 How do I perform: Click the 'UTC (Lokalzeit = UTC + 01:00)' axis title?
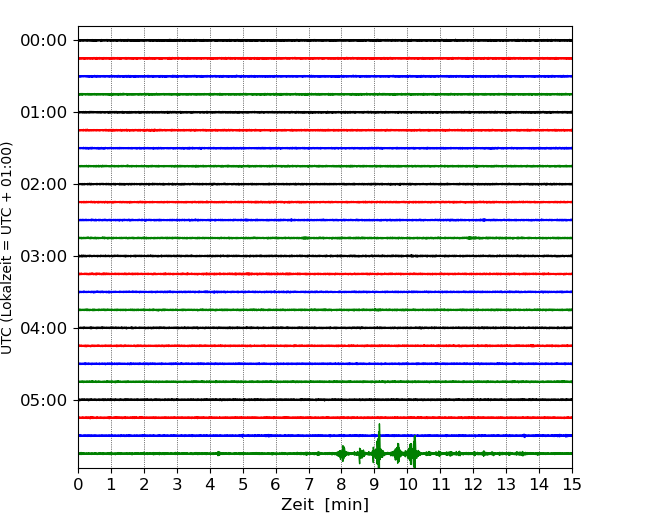click(x=7, y=248)
